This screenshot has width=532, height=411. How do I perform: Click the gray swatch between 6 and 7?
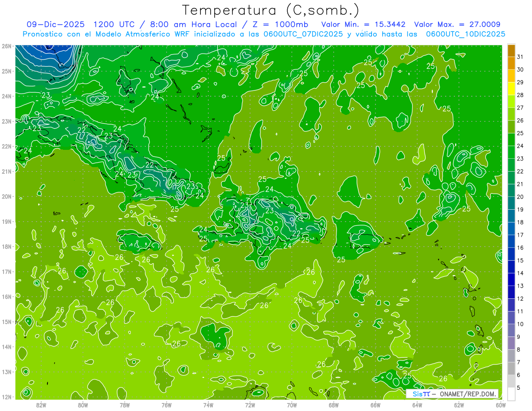click(x=512, y=369)
